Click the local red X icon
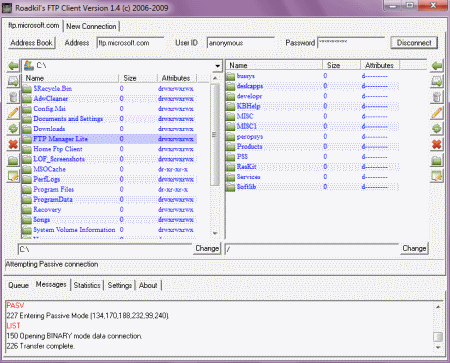The height and width of the screenshot is (363, 450). coord(13,144)
